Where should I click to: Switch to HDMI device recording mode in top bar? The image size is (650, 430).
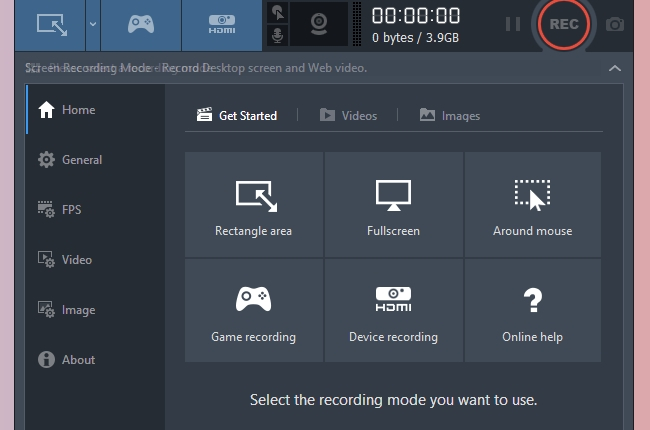click(222, 25)
